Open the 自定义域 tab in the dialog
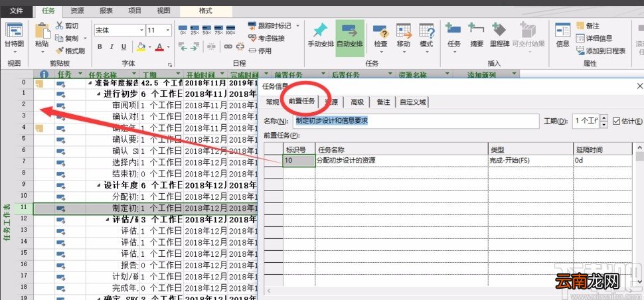 (x=413, y=102)
